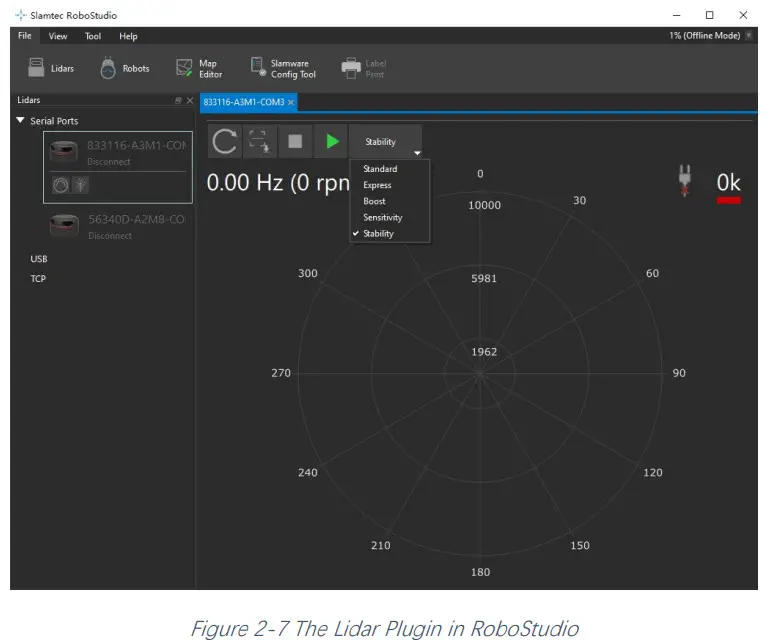Viewport: 782px width, 640px height.
Task: Click the 5981 range label on the polar chart
Action: (x=484, y=278)
